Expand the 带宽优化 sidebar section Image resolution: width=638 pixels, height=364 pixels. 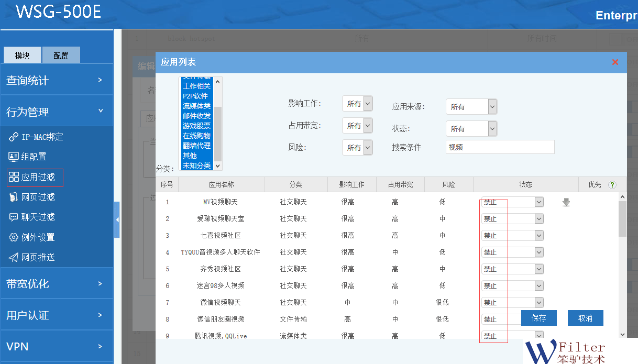coord(57,284)
